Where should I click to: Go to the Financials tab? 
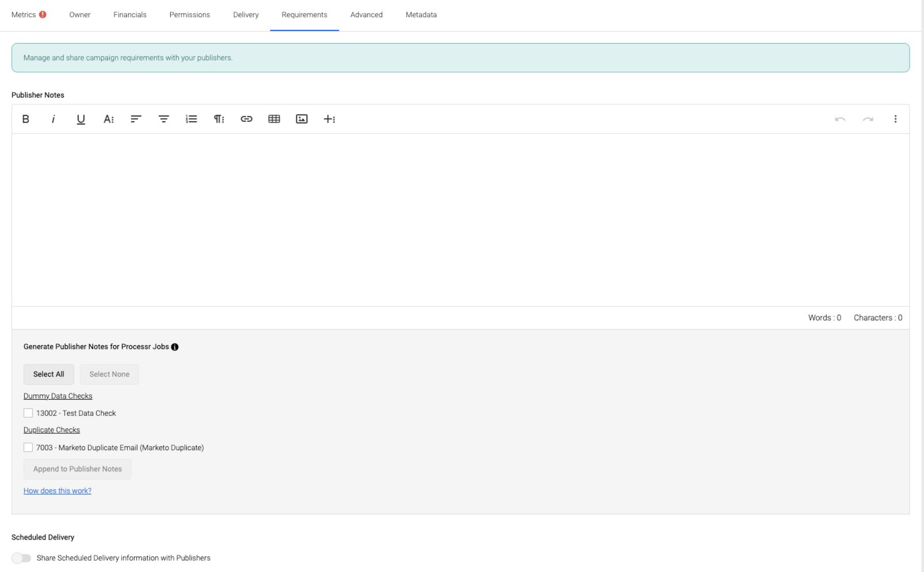[x=130, y=15]
